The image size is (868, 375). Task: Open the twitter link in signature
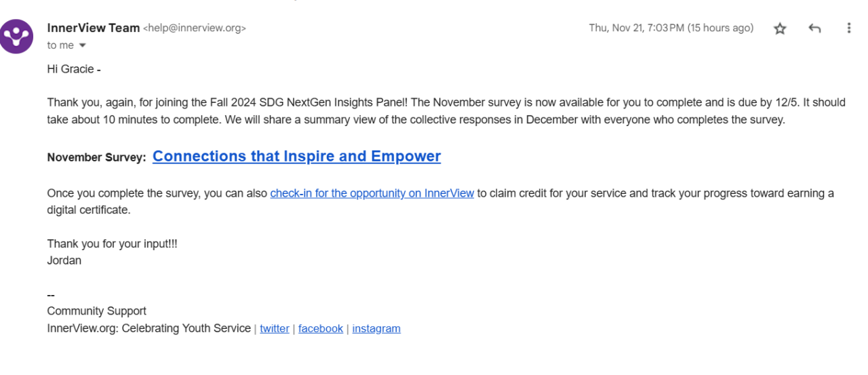pos(275,329)
